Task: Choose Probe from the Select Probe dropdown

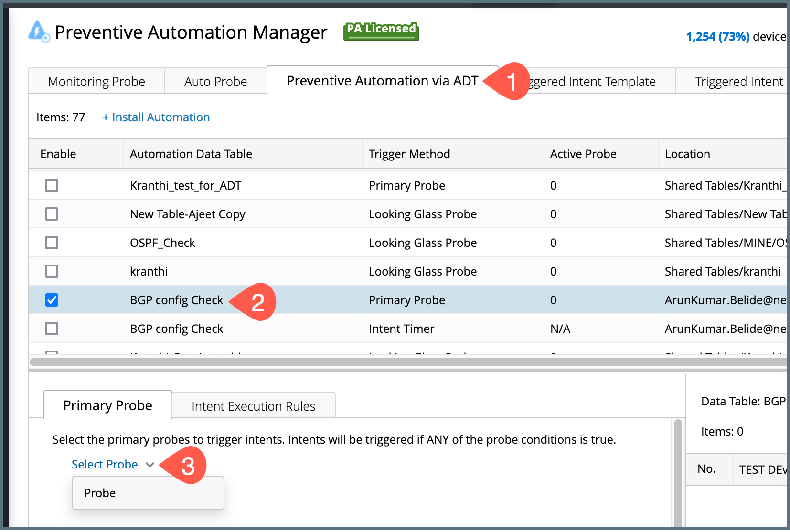Action: point(100,493)
